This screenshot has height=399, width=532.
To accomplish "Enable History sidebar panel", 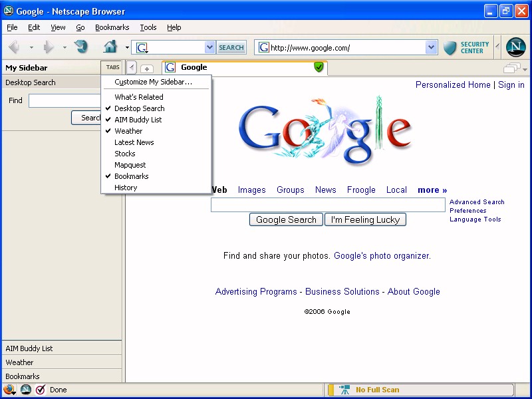I will (x=156, y=188).
